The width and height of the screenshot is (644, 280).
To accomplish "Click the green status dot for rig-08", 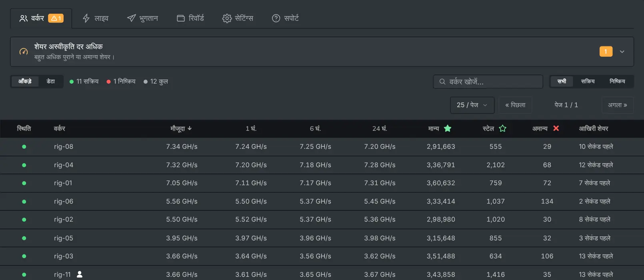I will 24,147.
